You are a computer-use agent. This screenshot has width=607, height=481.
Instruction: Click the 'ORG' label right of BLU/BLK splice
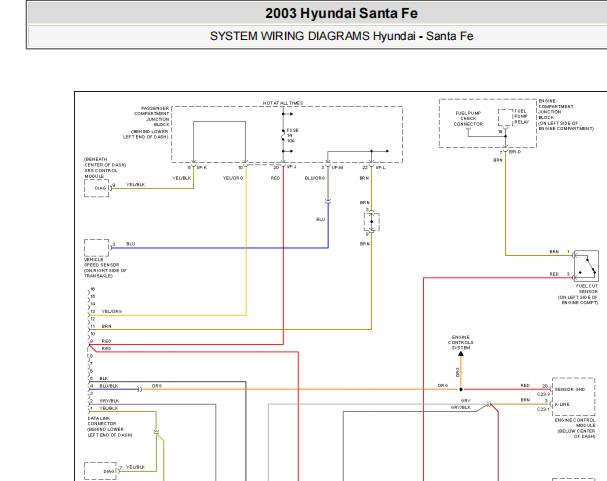pos(156,386)
